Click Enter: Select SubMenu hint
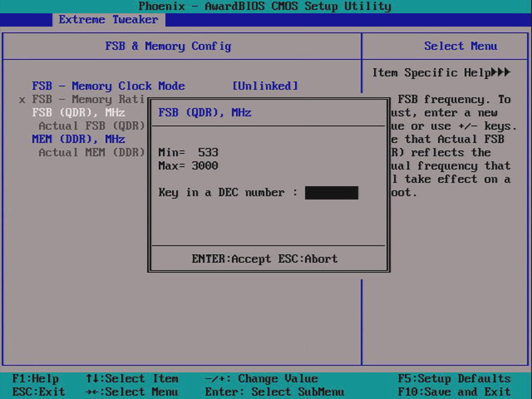This screenshot has width=532, height=399. coord(274,392)
